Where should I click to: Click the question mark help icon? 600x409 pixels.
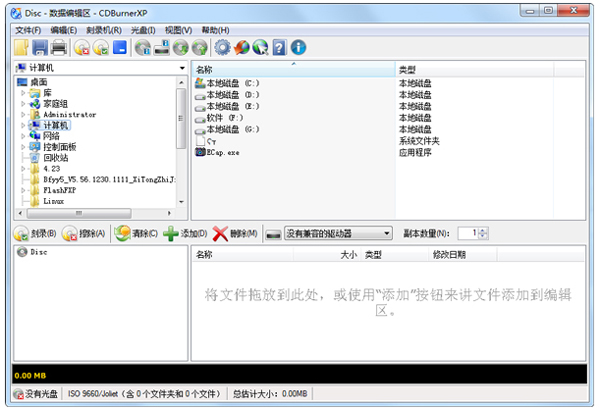[279, 47]
